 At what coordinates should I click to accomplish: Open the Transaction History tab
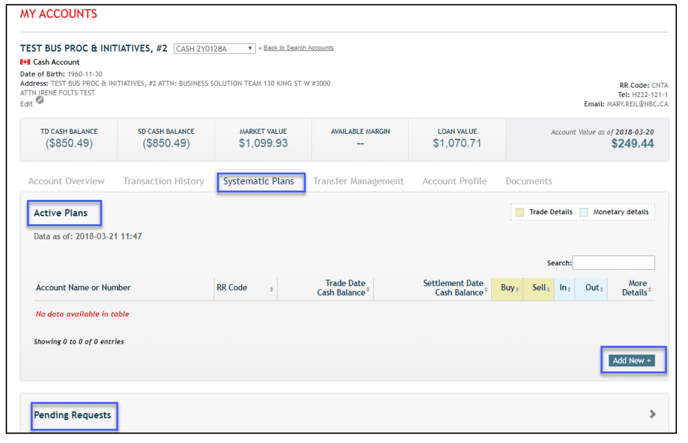[x=163, y=181]
